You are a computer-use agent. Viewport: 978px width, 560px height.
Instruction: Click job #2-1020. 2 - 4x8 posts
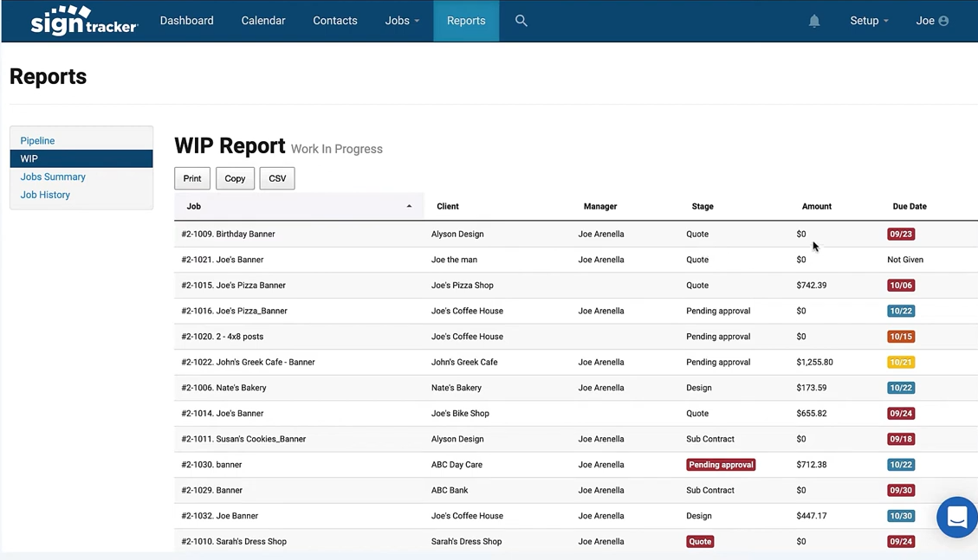pyautogui.click(x=223, y=337)
